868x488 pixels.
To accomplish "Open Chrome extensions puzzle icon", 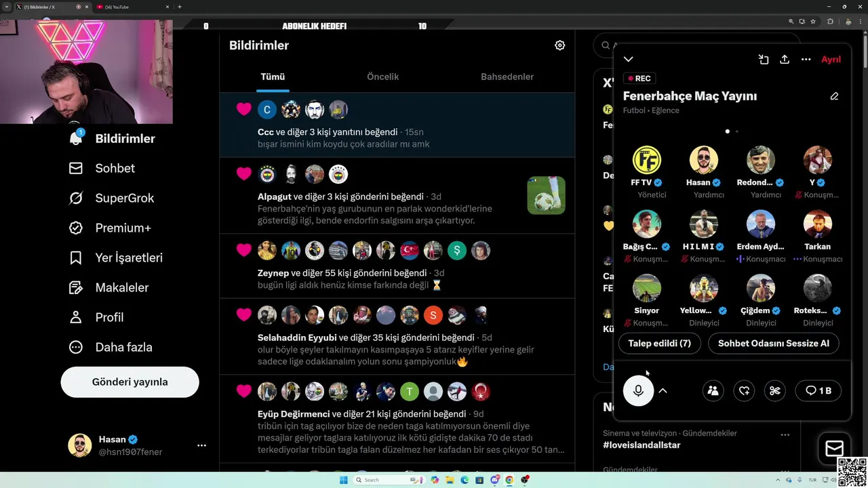I will tap(830, 22).
